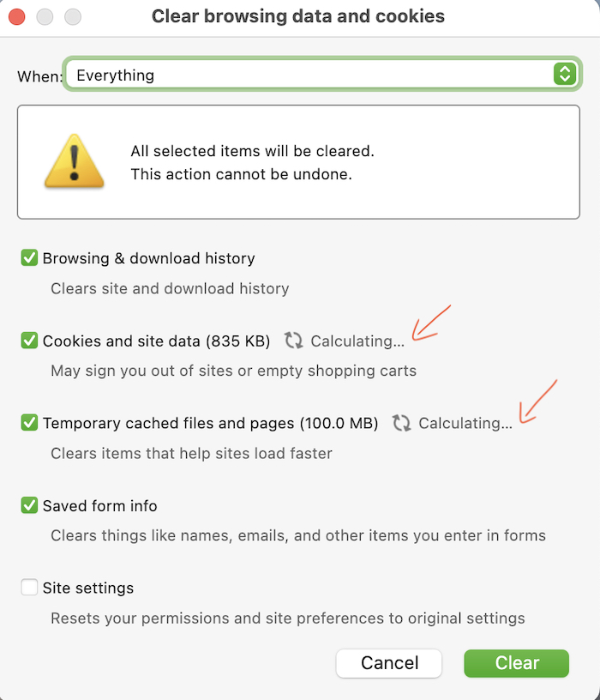Screen dimensions: 600x700
Task: Click the yellow warning triangle icon
Action: [x=74, y=160]
